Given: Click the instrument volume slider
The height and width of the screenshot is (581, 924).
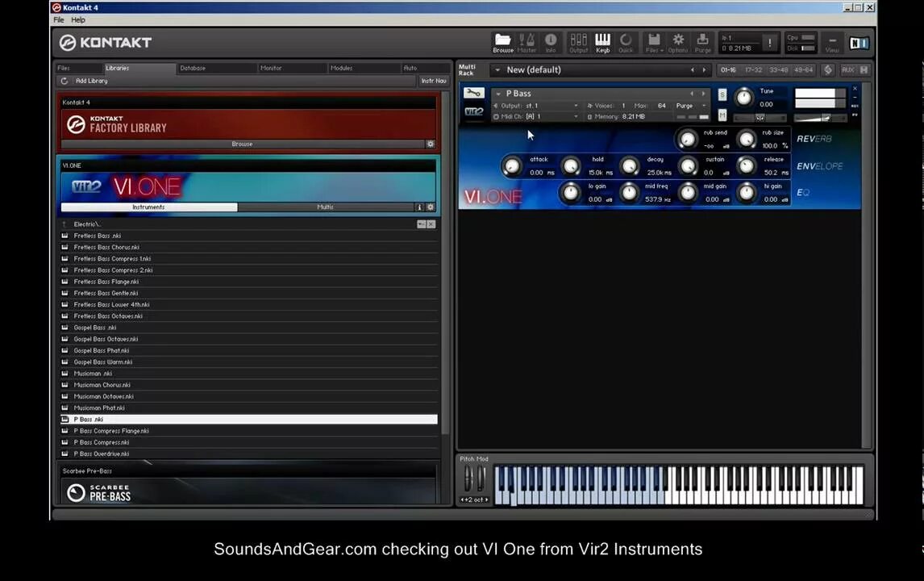Looking at the screenshot, I should point(820,118).
